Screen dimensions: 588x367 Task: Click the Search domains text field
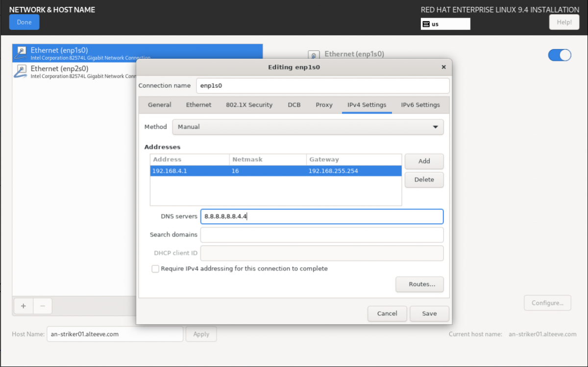pos(321,235)
